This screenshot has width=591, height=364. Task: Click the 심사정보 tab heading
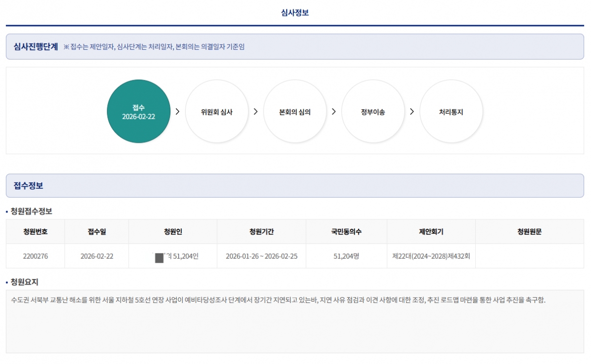coord(295,13)
